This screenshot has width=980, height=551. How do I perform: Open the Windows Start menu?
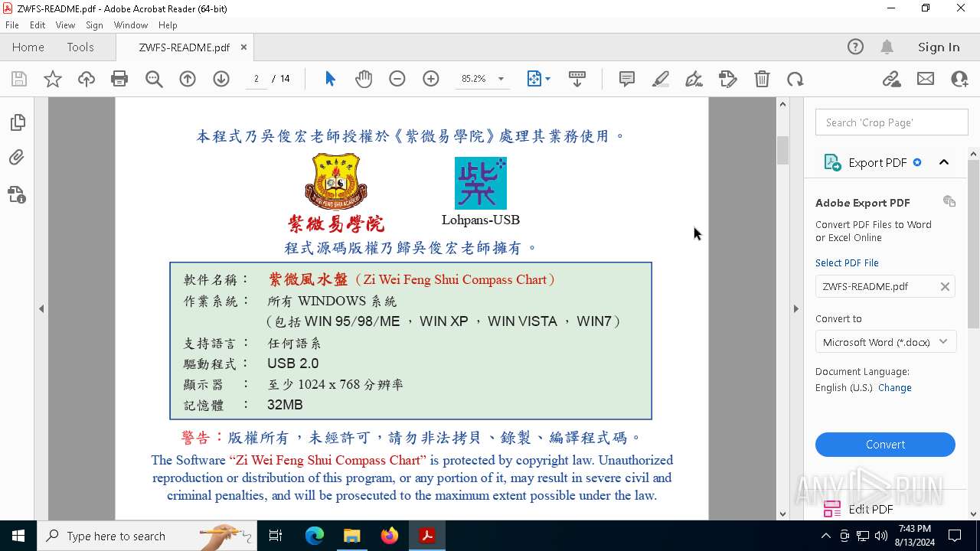point(18,536)
